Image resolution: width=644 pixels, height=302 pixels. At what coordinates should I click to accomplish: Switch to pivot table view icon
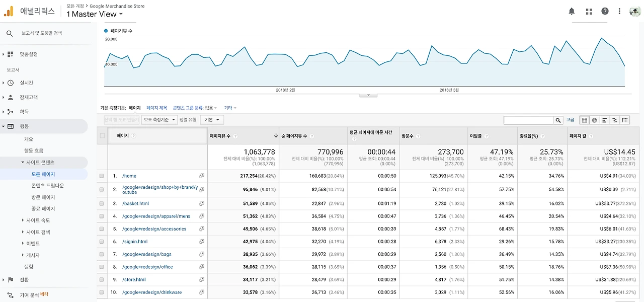625,120
